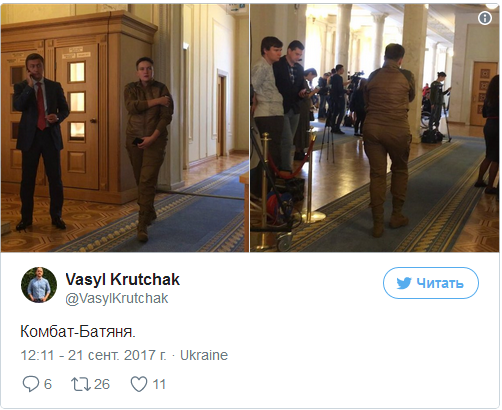Image resolution: width=502 pixels, height=410 pixels.
Task: Open the Ukraine location link
Action: pyautogui.click(x=204, y=355)
